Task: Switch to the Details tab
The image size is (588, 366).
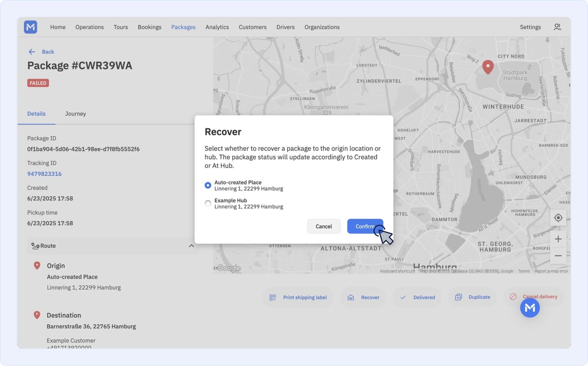Action: pyautogui.click(x=36, y=114)
